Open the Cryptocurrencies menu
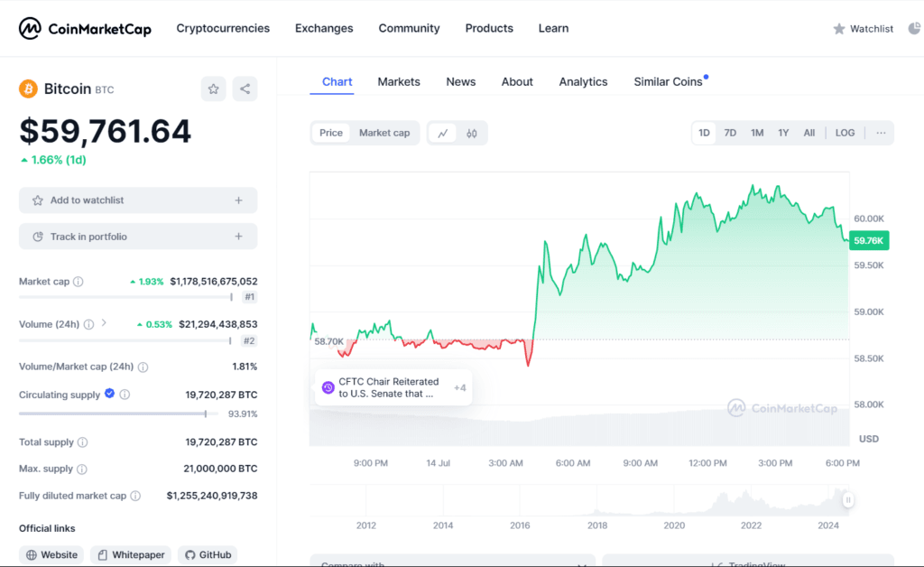 click(223, 28)
